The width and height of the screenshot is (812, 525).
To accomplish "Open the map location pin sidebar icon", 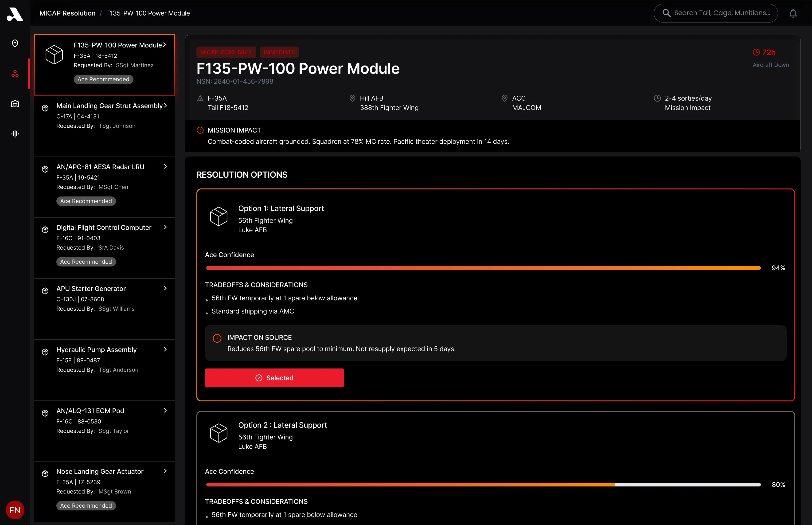I will click(x=15, y=43).
